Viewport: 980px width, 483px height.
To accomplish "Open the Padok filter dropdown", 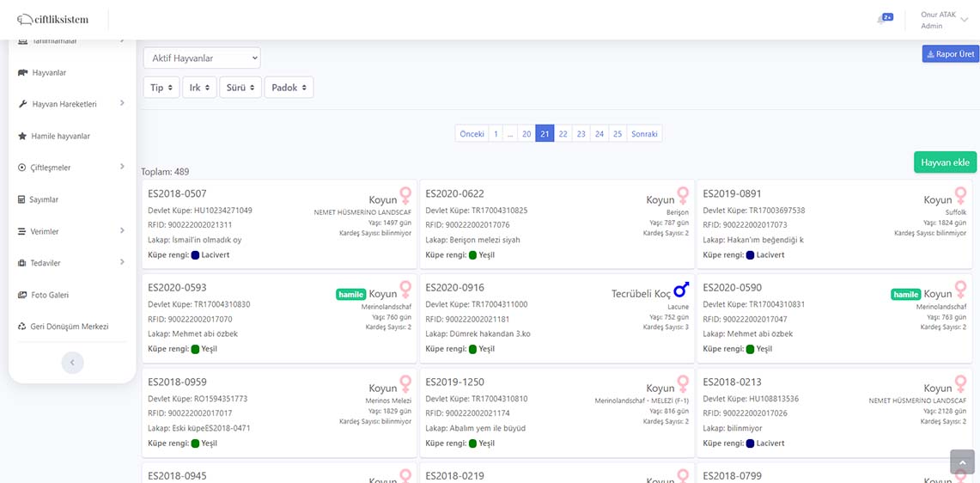I will tap(289, 88).
